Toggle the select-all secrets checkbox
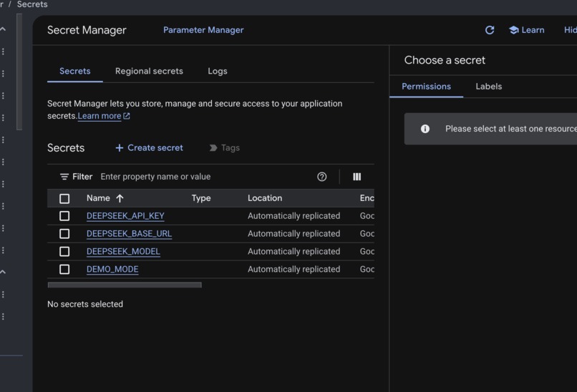The height and width of the screenshot is (392, 577). pyautogui.click(x=64, y=199)
